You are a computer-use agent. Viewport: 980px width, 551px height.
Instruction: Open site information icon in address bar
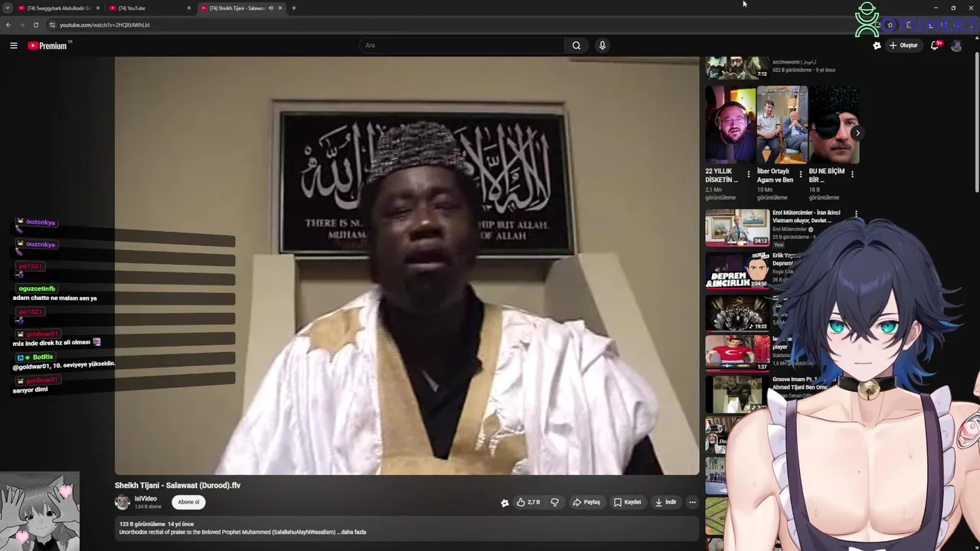(x=52, y=24)
